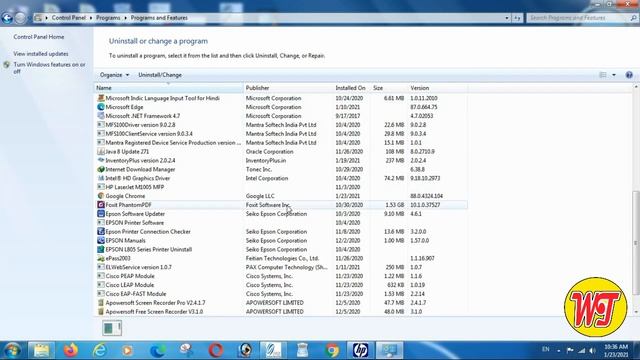The image size is (640, 360).
Task: Click the refresh button beside address bar
Action: [x=518, y=18]
